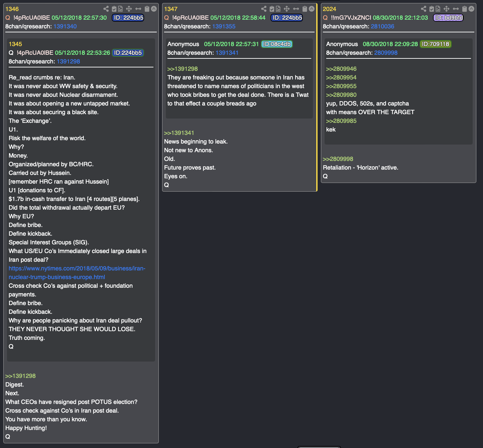
Task: Click horizontal arrows icon on post 1346
Action: [x=138, y=9]
